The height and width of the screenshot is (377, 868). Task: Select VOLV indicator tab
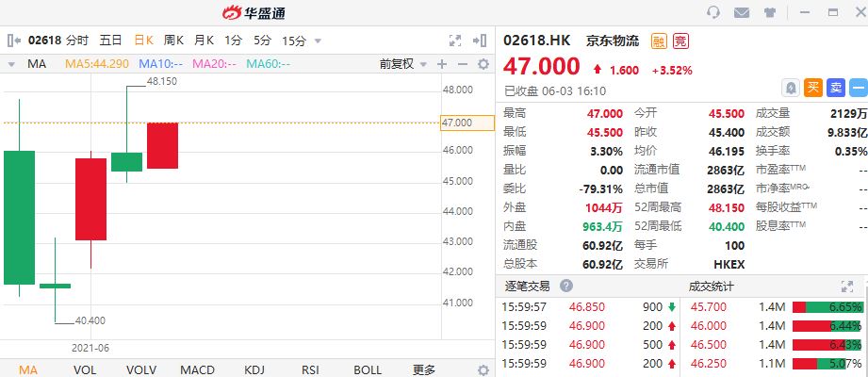click(141, 369)
